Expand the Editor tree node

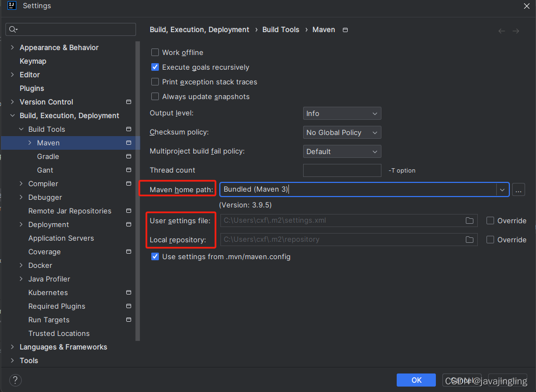click(x=13, y=75)
